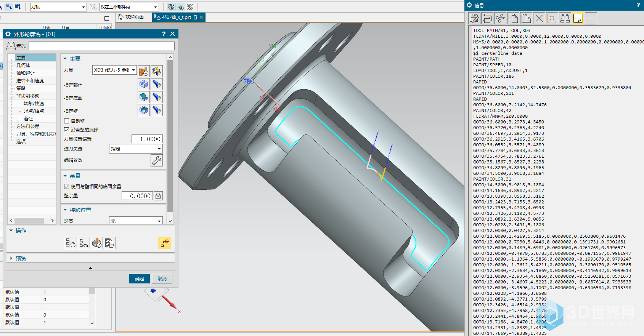Collapse the 操作 section

[x=11, y=230]
